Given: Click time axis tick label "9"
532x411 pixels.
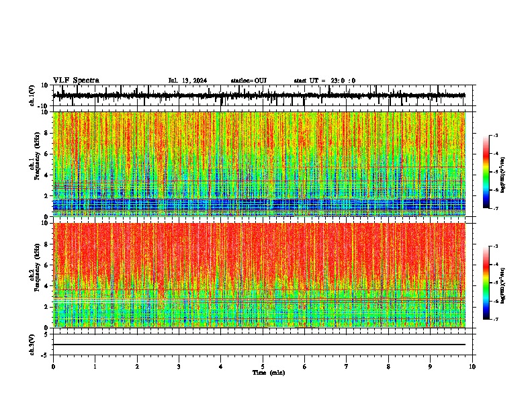Looking at the screenshot, I should point(430,367).
